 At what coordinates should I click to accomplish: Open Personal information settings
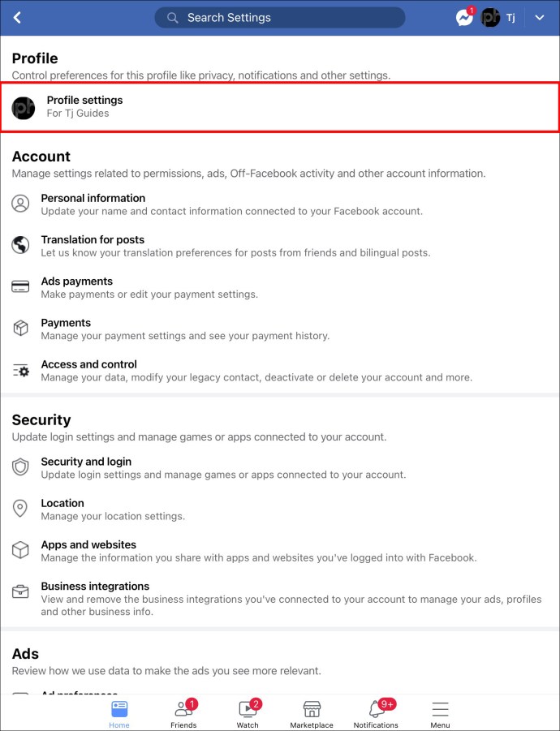pyautogui.click(x=280, y=204)
